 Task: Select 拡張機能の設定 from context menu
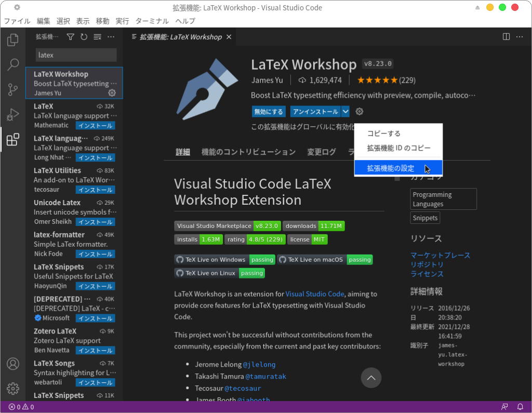coord(391,168)
